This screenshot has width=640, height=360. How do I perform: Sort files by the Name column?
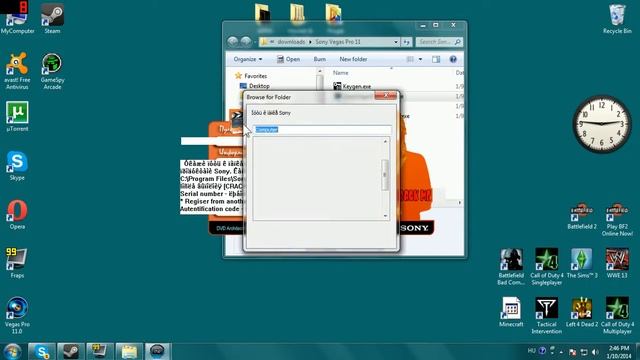pos(340,73)
